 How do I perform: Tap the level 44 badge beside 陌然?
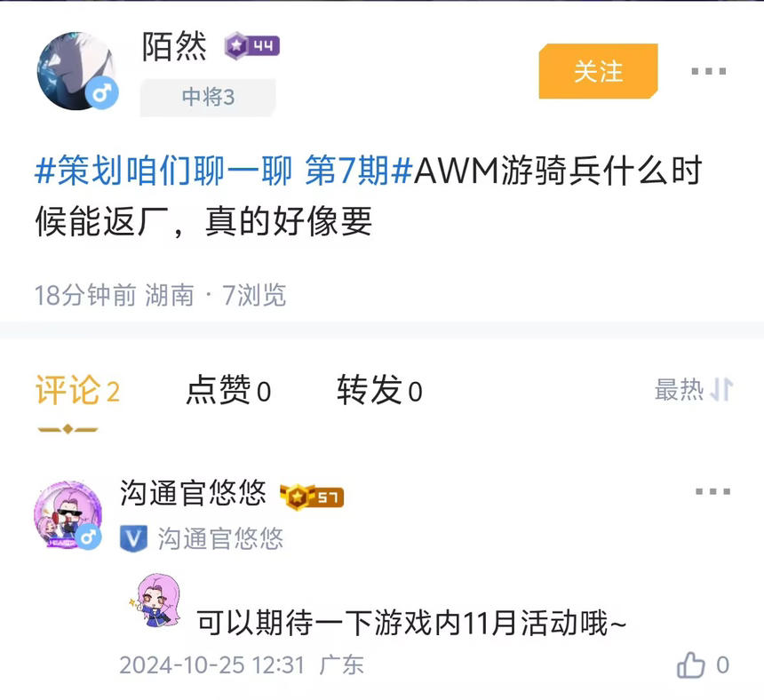(x=252, y=46)
